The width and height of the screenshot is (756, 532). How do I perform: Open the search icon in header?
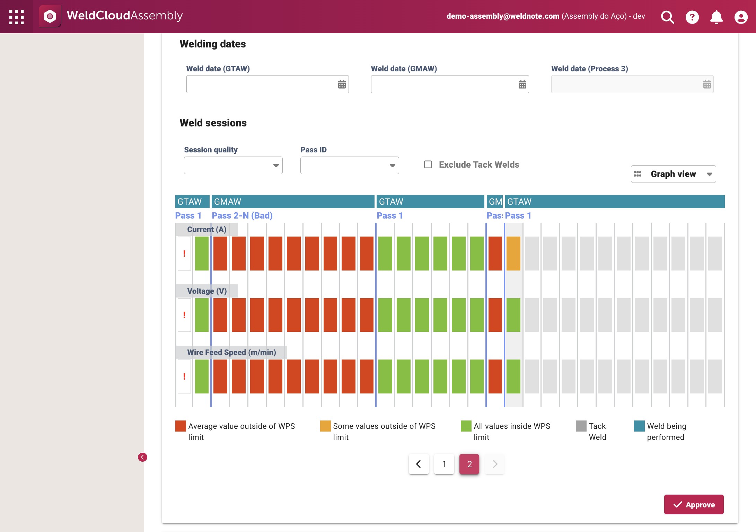[667, 17]
